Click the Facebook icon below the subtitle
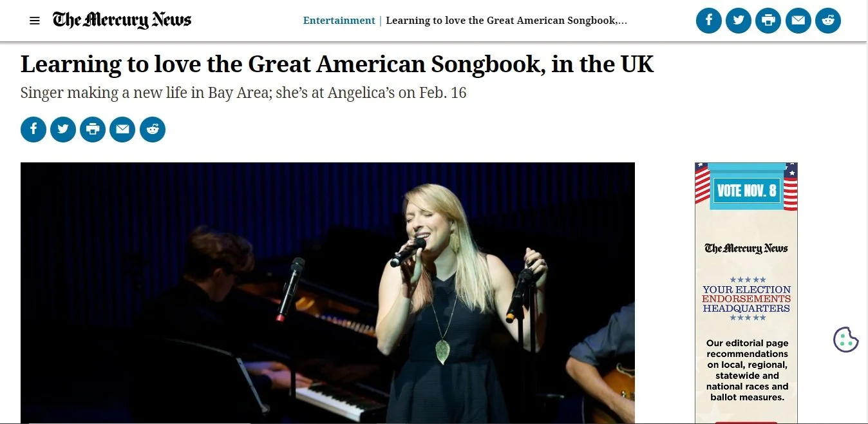Screen dimensions: 868x424 coord(33,130)
